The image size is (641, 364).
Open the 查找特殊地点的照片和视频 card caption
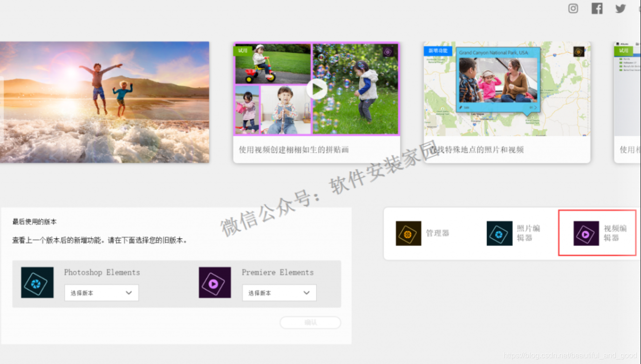(x=477, y=149)
